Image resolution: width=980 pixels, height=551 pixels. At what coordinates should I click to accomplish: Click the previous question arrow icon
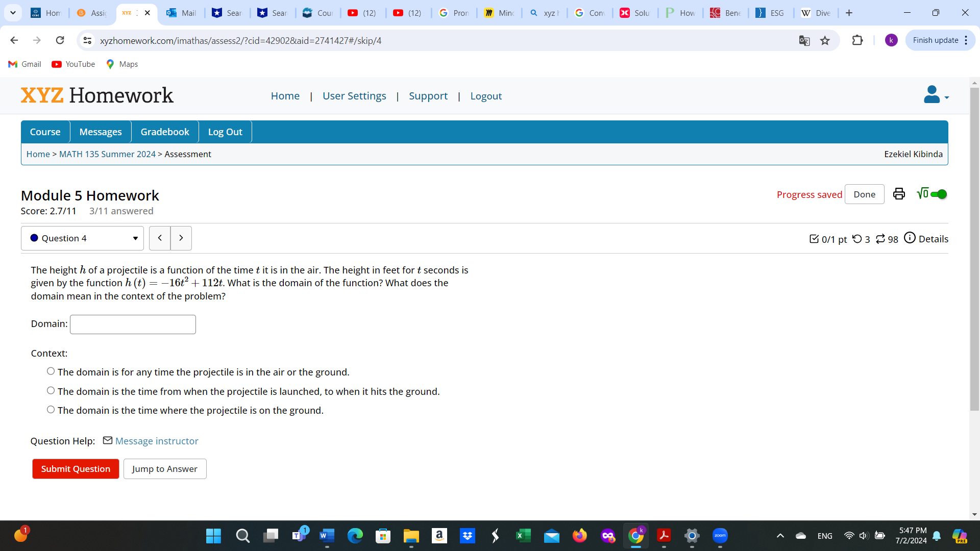(160, 237)
